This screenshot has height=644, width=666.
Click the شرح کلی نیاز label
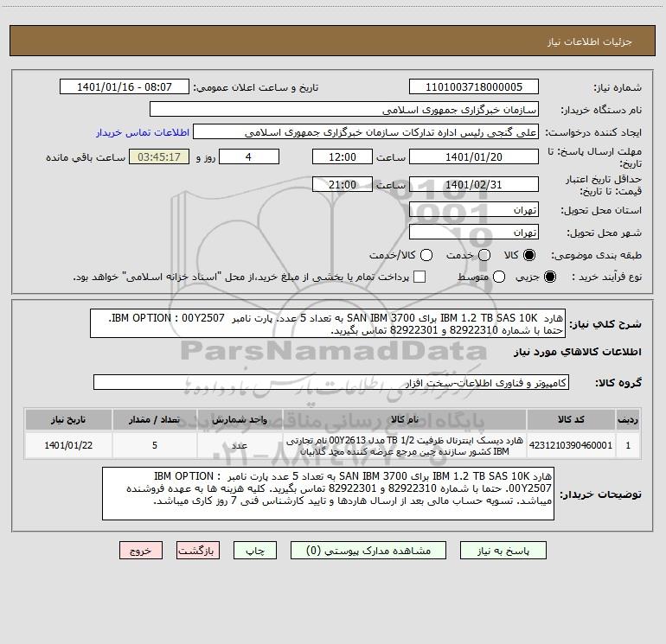605,324
